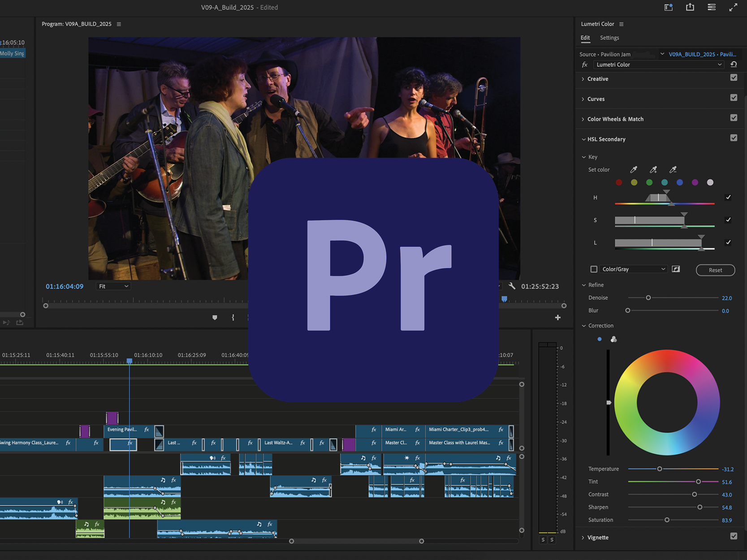
Task: Solo the left audio meter channel S button
Action: (x=543, y=540)
